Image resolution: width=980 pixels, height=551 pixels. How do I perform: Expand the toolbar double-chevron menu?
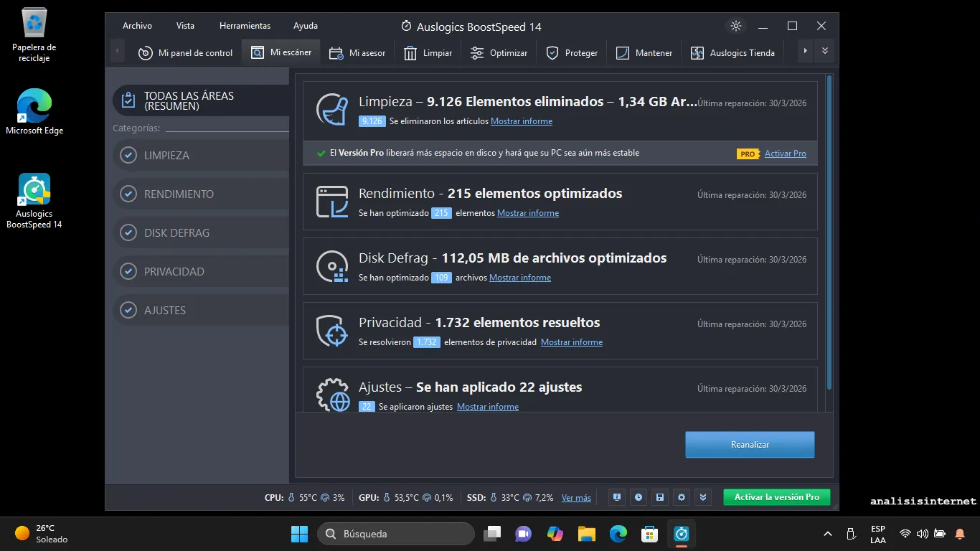[825, 51]
